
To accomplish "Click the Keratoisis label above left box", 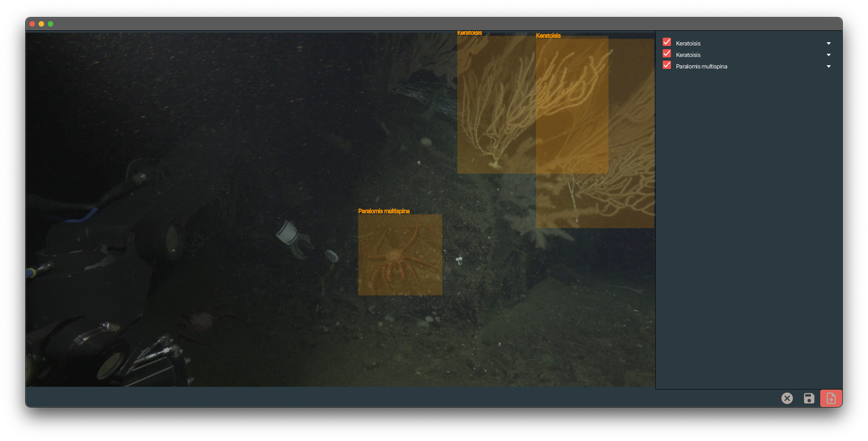I will (x=469, y=33).
